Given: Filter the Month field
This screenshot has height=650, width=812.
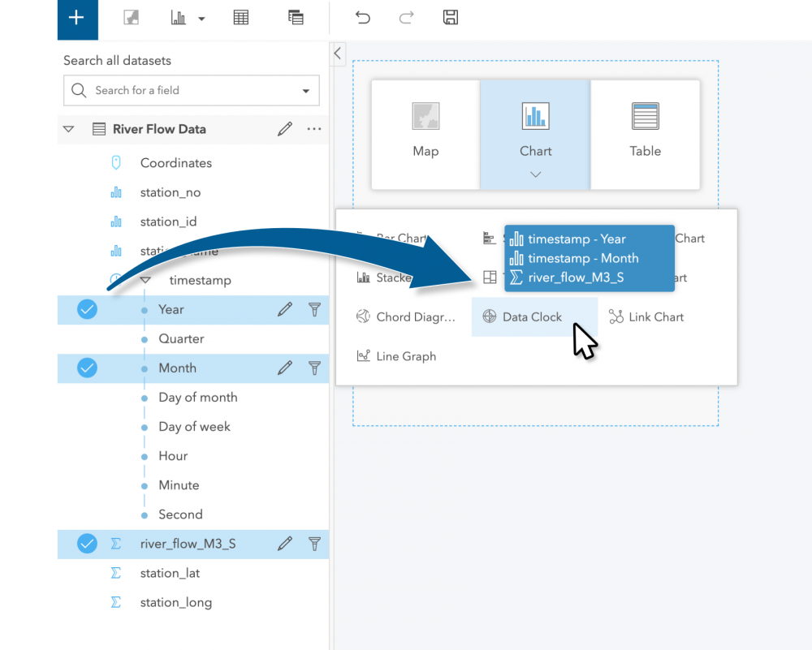Looking at the screenshot, I should pyautogui.click(x=314, y=368).
